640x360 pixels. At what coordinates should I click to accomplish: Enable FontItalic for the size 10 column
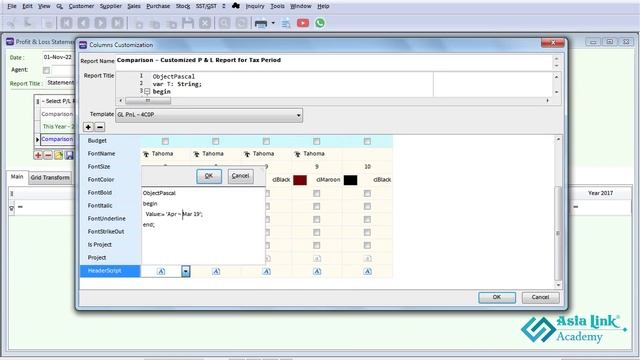point(367,207)
